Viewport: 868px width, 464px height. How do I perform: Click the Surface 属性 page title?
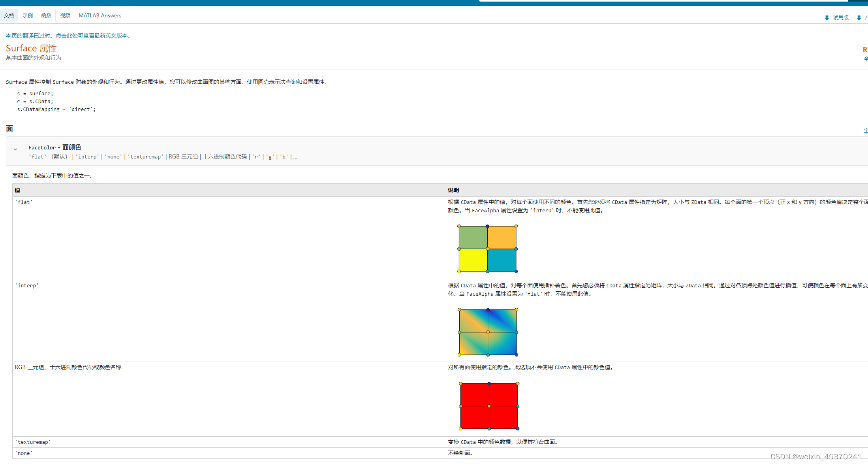[x=31, y=48]
